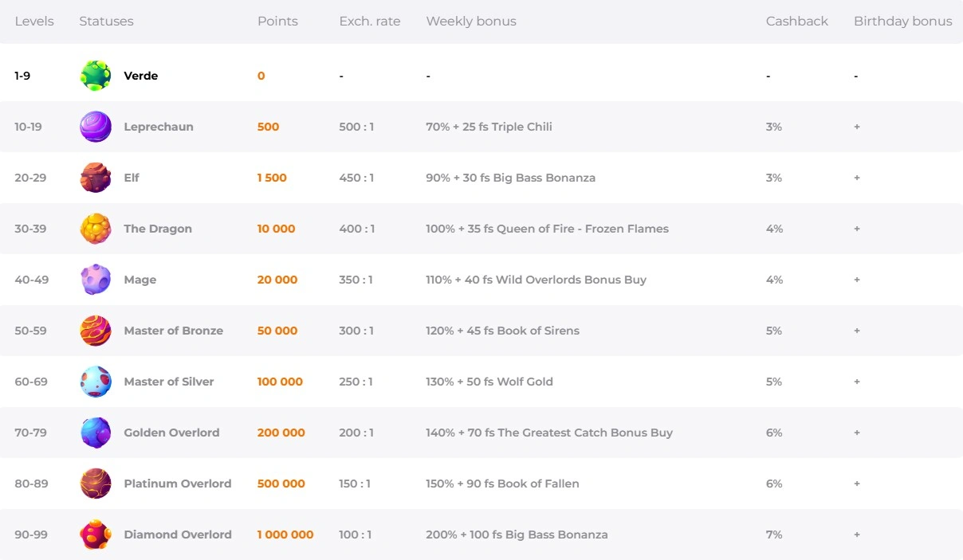Viewport: 963px width, 560px height.
Task: Click the Birthday bonus column header
Action: tap(902, 22)
